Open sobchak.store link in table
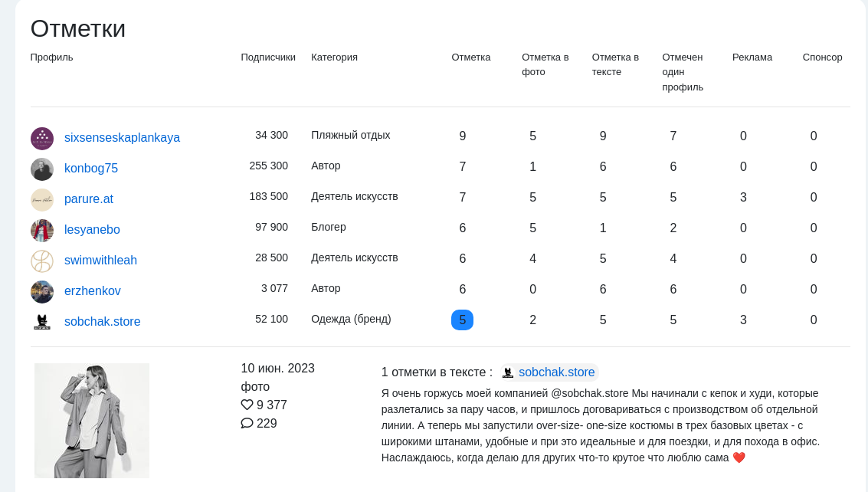This screenshot has height=492, width=868. (x=103, y=321)
